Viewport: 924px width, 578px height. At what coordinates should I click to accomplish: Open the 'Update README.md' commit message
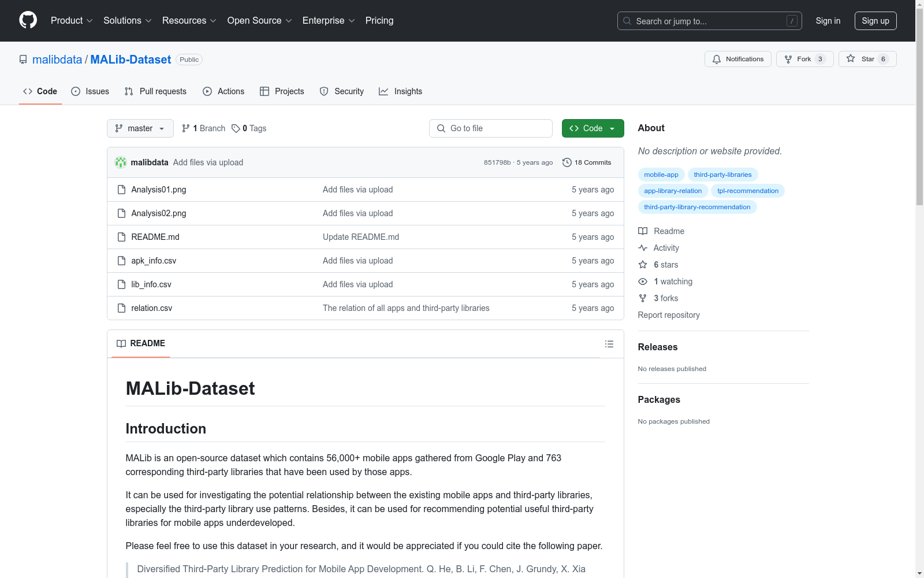click(x=361, y=237)
